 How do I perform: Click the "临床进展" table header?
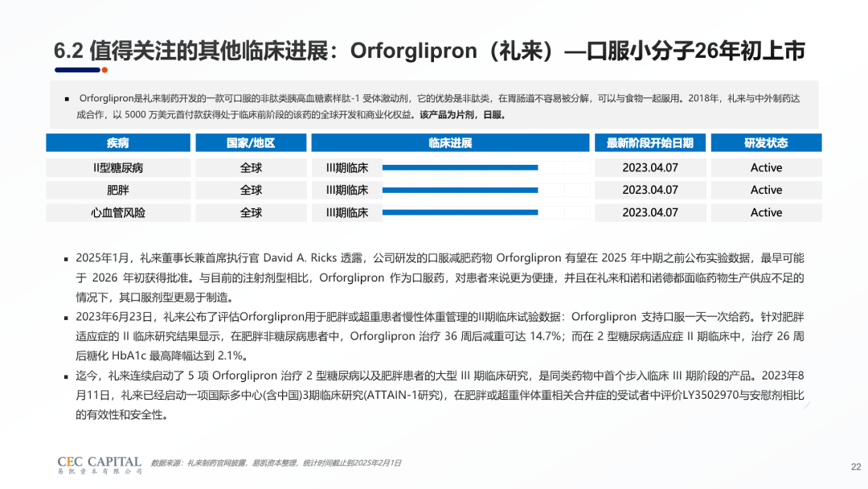[x=450, y=143]
